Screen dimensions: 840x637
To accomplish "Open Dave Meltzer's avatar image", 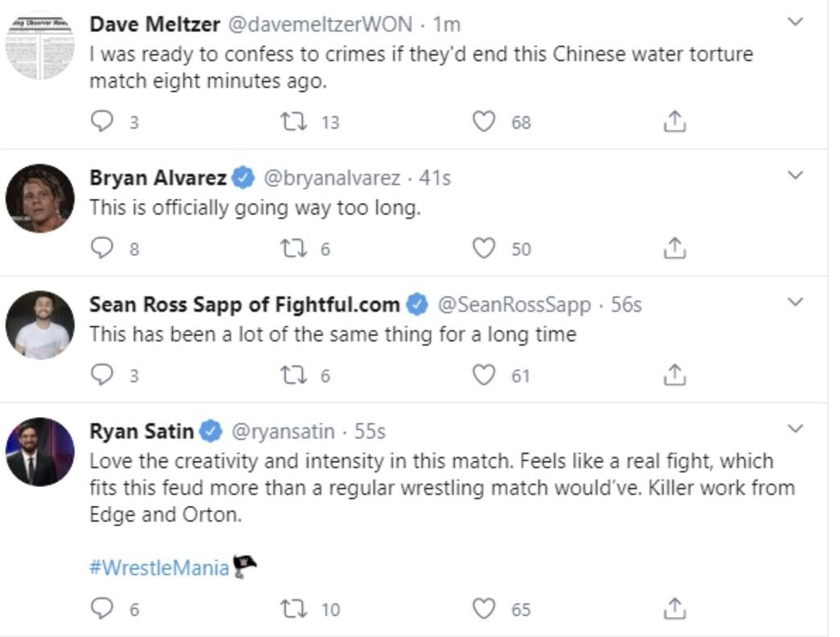I will tap(40, 46).
